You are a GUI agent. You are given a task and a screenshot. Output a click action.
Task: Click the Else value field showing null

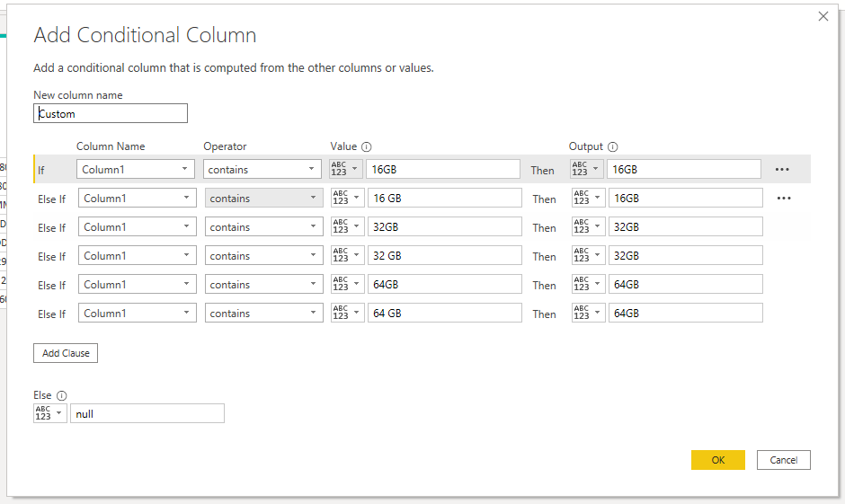click(x=147, y=413)
